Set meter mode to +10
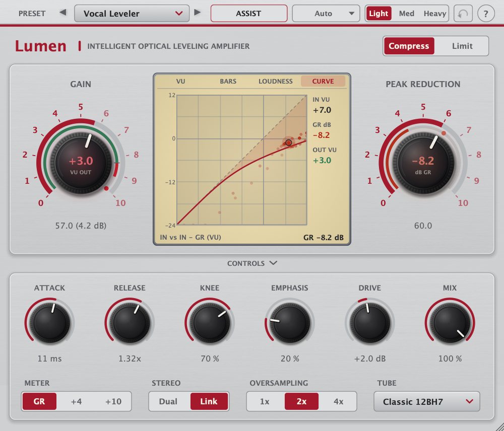 [x=113, y=401]
